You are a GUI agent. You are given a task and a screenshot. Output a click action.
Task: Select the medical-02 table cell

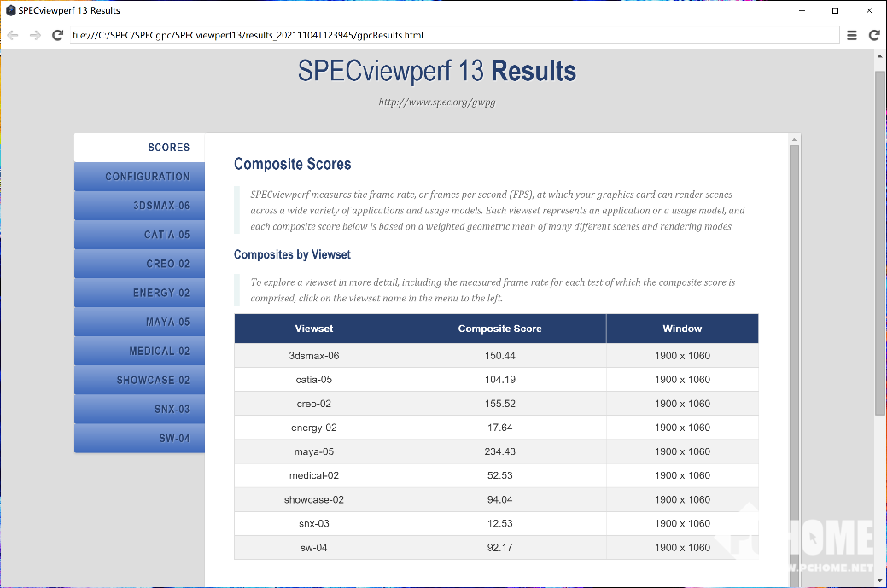point(314,475)
